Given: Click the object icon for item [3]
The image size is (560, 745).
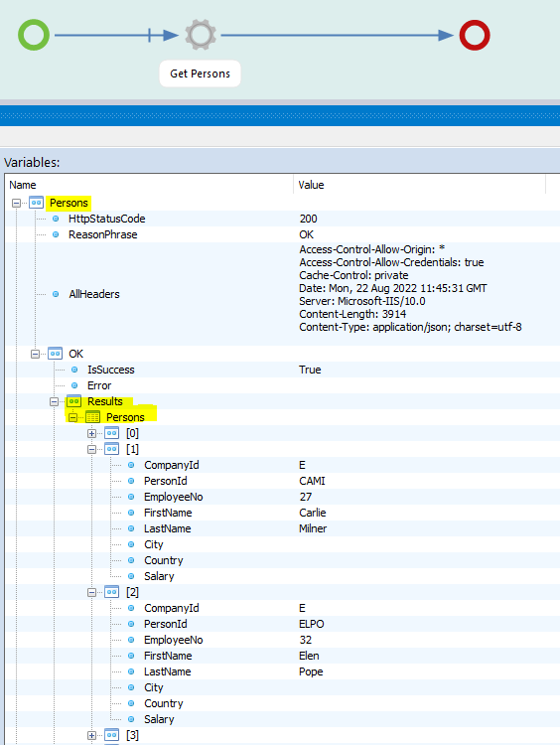Looking at the screenshot, I should 111,735.
